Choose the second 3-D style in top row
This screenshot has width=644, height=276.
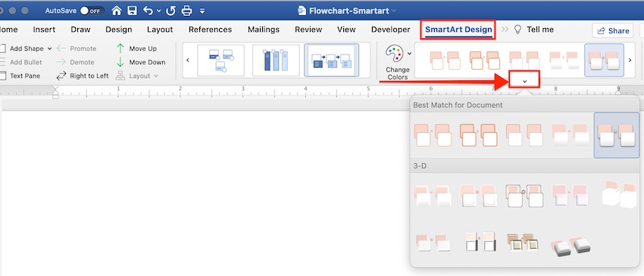coord(479,195)
